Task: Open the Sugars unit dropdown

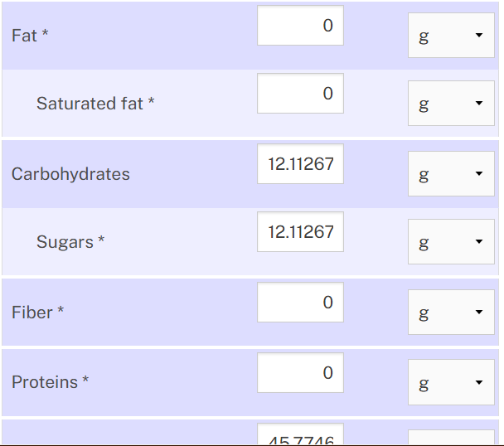Action: [451, 242]
